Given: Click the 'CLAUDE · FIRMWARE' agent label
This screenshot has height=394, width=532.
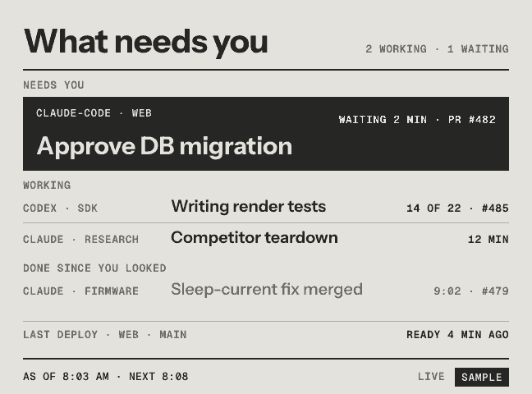Looking at the screenshot, I should [x=80, y=291].
